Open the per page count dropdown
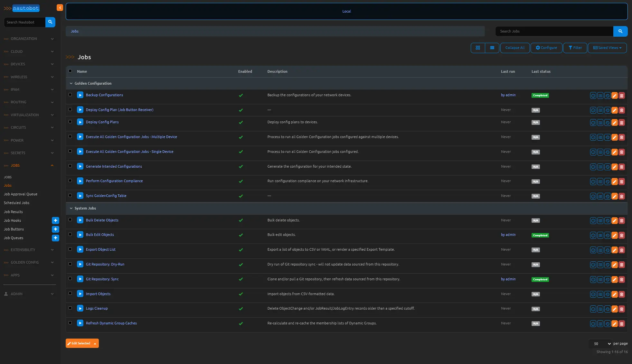The width and height of the screenshot is (632, 364). point(599,344)
